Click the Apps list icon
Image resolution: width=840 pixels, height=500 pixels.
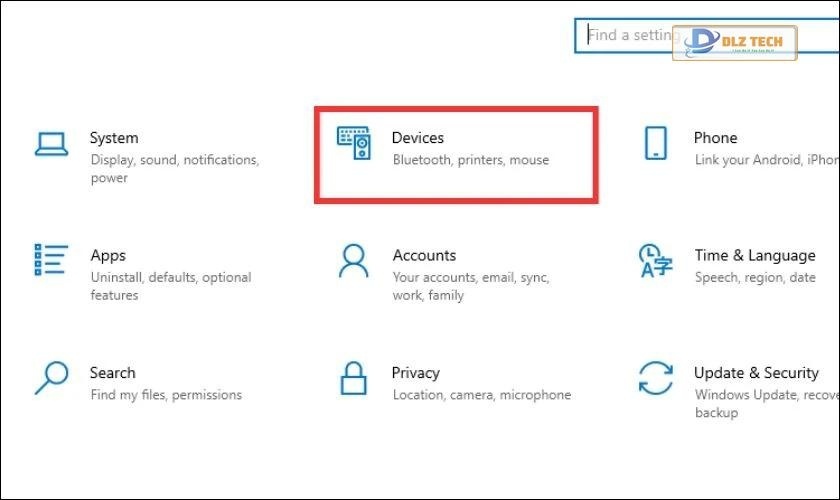point(51,260)
